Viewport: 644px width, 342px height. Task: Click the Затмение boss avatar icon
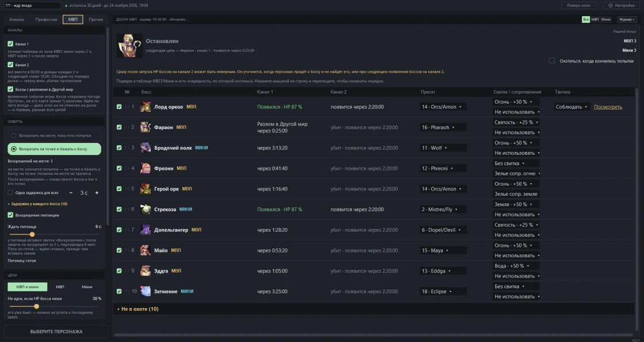[145, 291]
